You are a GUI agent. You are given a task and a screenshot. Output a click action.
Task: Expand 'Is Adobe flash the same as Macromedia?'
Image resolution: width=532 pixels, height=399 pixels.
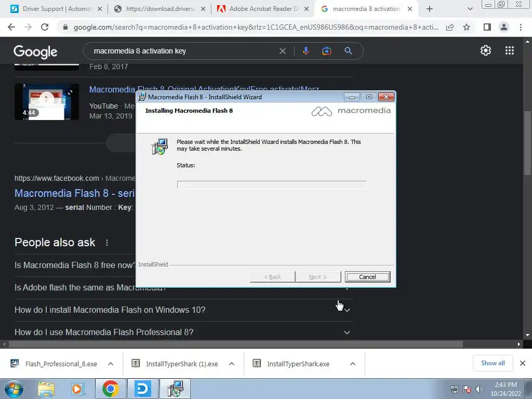coord(183,288)
